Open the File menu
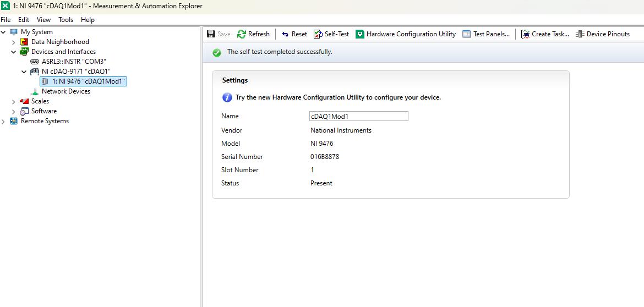 [x=6, y=20]
